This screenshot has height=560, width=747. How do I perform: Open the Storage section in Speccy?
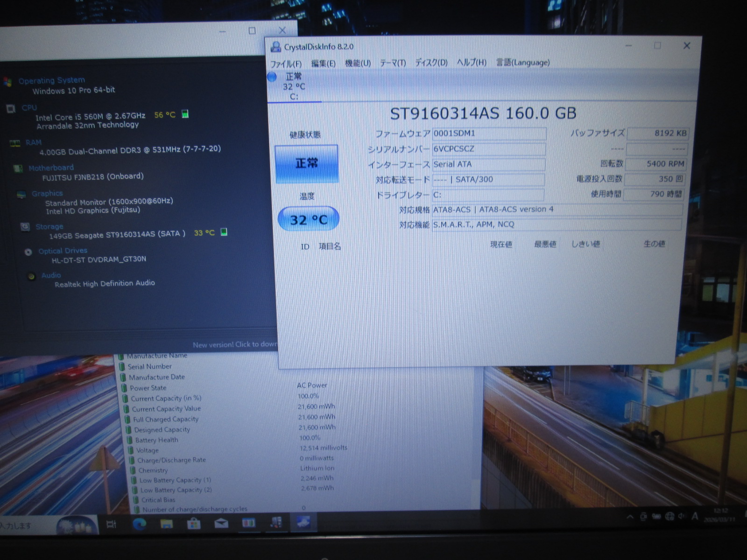[x=49, y=227]
